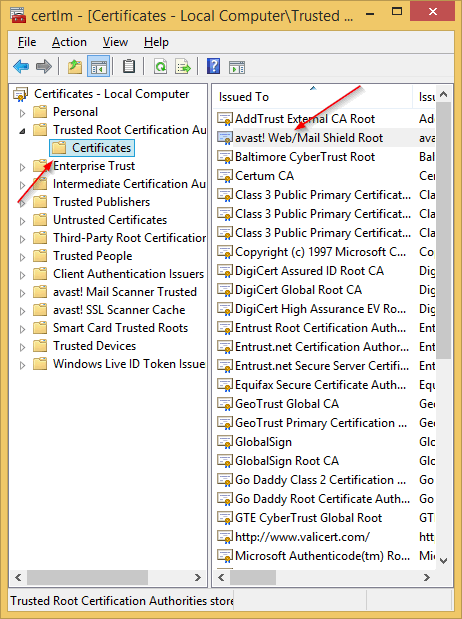Open the Action menu
This screenshot has height=619, width=462.
[69, 42]
